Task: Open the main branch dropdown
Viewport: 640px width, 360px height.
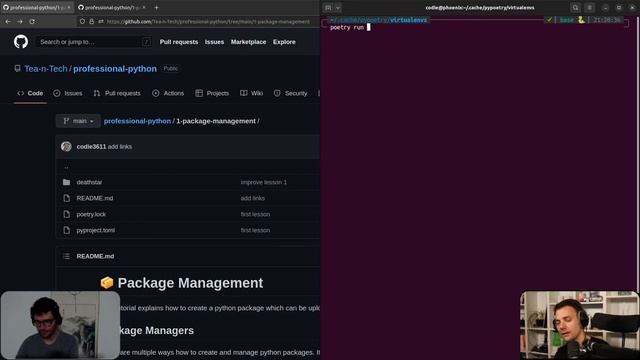Action: (78, 121)
